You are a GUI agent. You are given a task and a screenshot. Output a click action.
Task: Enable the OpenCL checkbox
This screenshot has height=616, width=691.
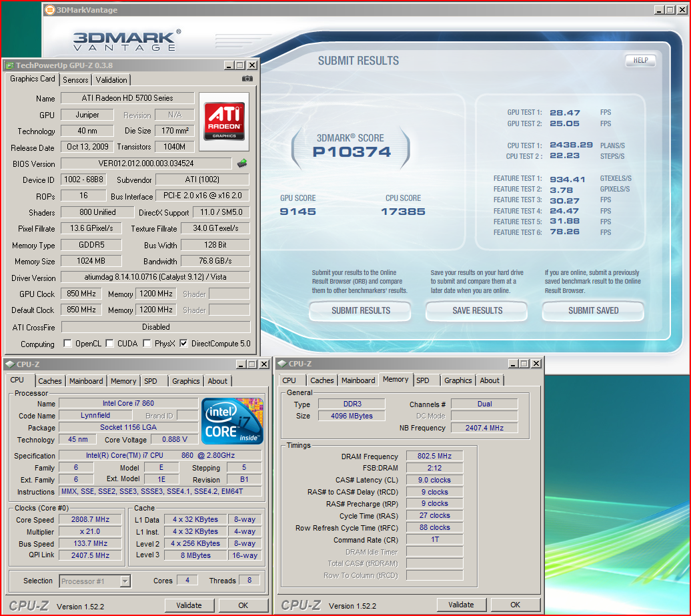(x=67, y=344)
